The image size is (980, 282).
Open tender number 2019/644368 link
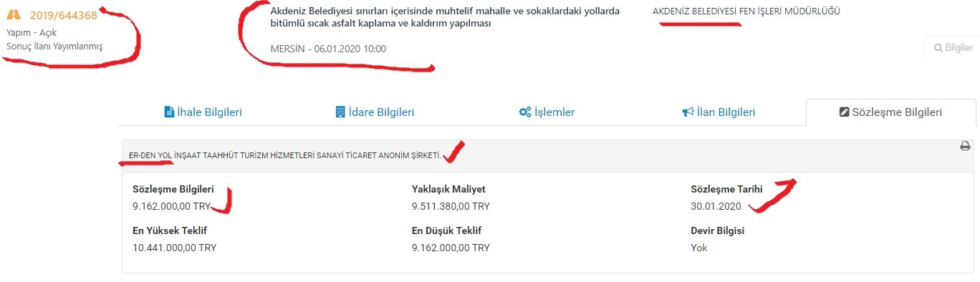(63, 14)
